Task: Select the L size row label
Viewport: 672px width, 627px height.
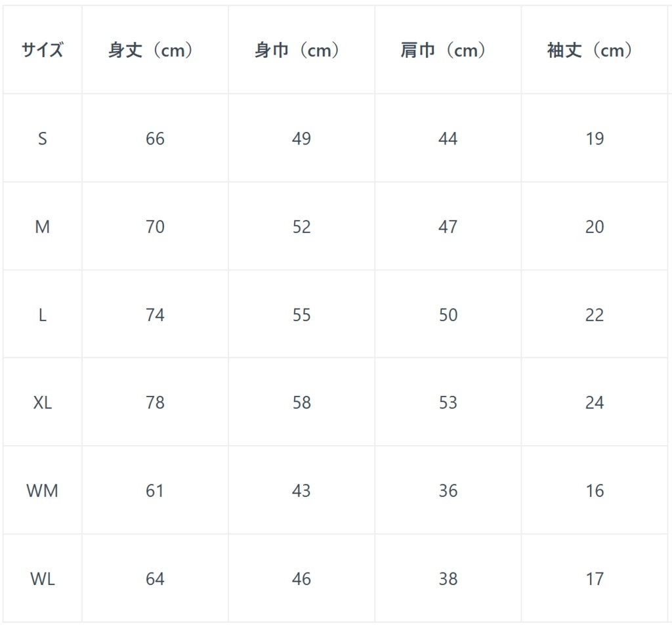Action: pyautogui.click(x=42, y=315)
